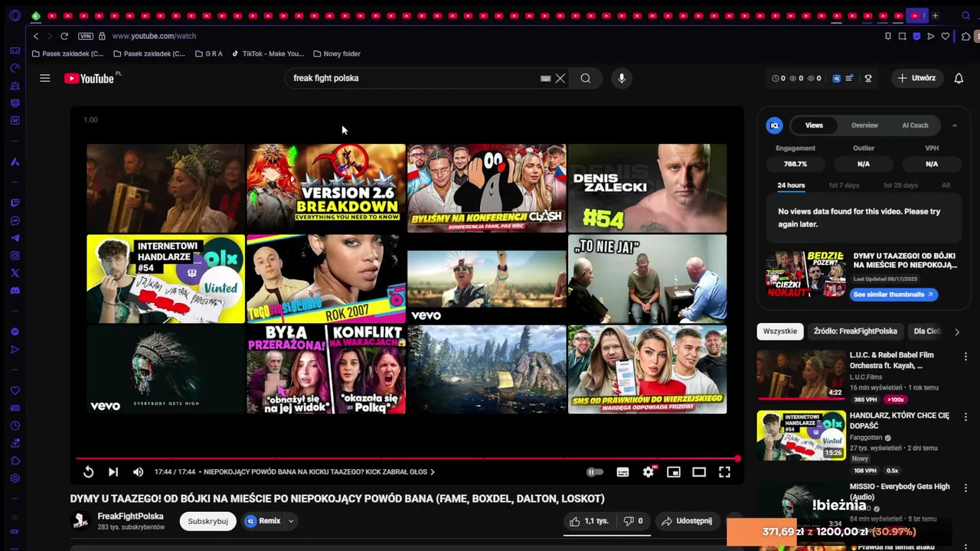Viewport: 980px width, 551px height.
Task: Select the Źródło: FreakFightPolska chip
Action: (x=855, y=331)
